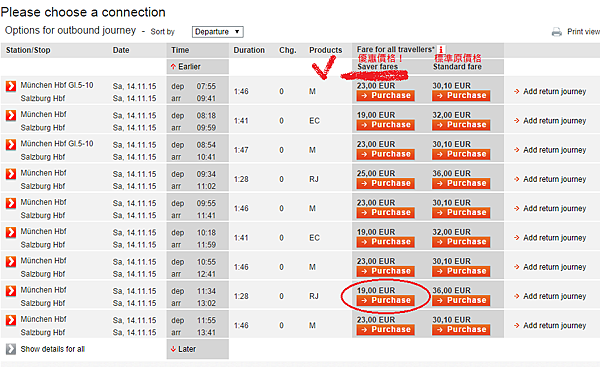Click the Show details for all icon

11,349
